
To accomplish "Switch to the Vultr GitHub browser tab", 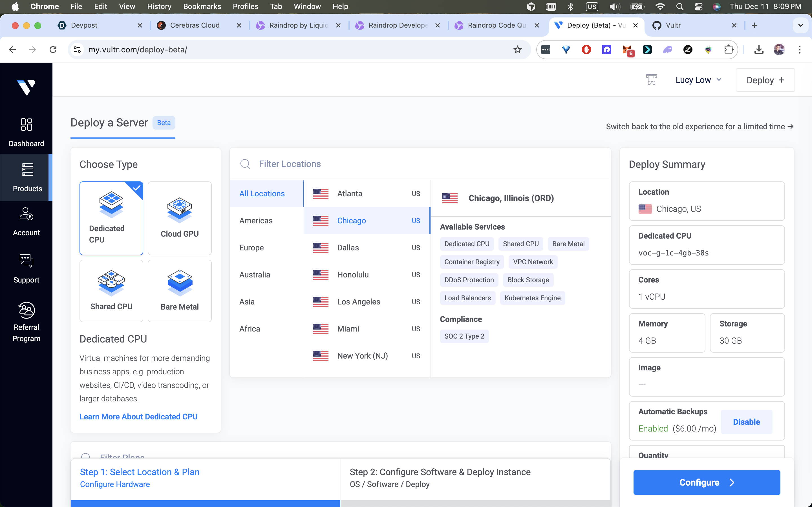I will click(x=691, y=25).
